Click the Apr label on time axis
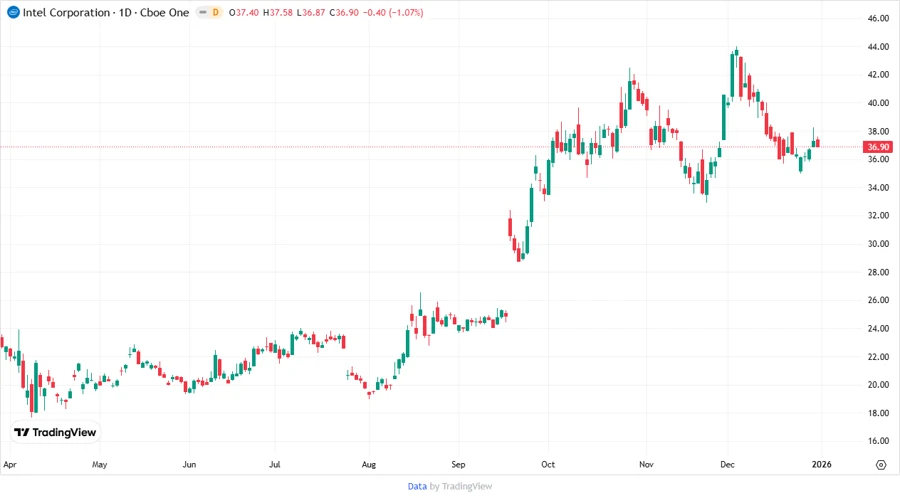This screenshot has height=498, width=900. click(x=10, y=464)
